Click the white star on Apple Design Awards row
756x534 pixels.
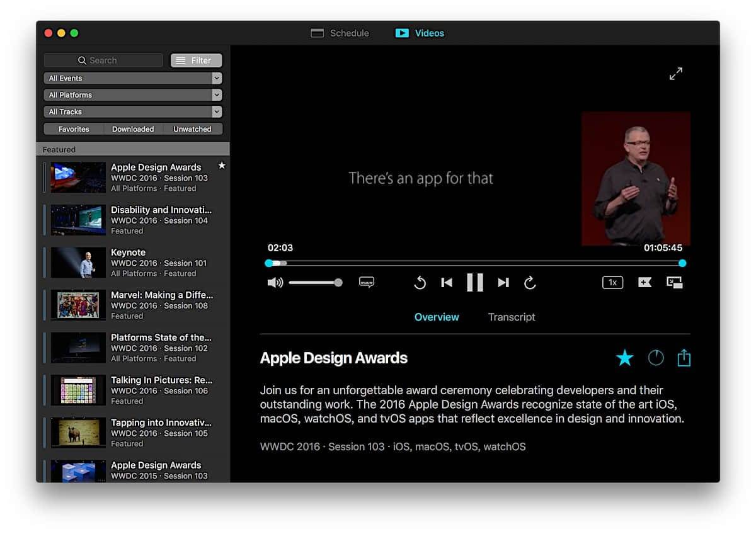222,166
